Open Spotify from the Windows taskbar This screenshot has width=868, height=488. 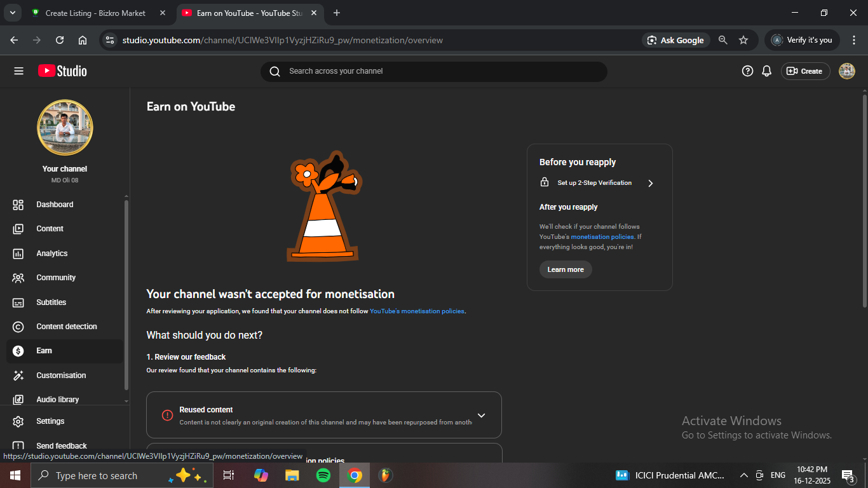323,475
